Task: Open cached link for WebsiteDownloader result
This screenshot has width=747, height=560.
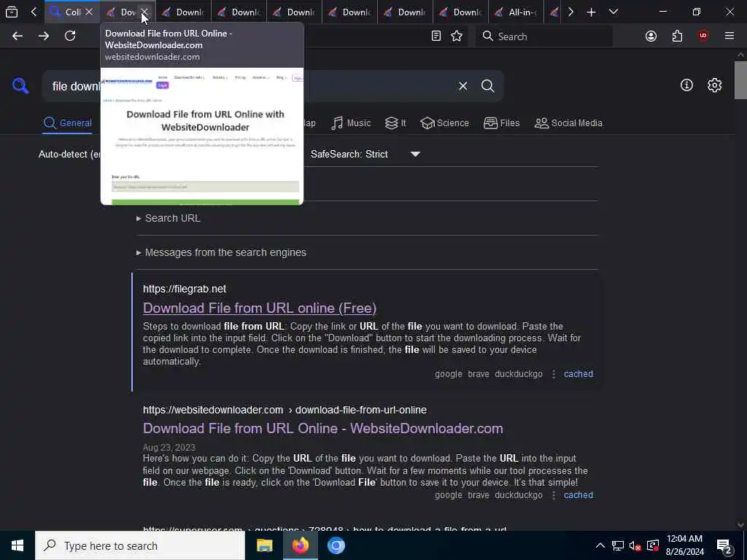Action: [x=578, y=495]
